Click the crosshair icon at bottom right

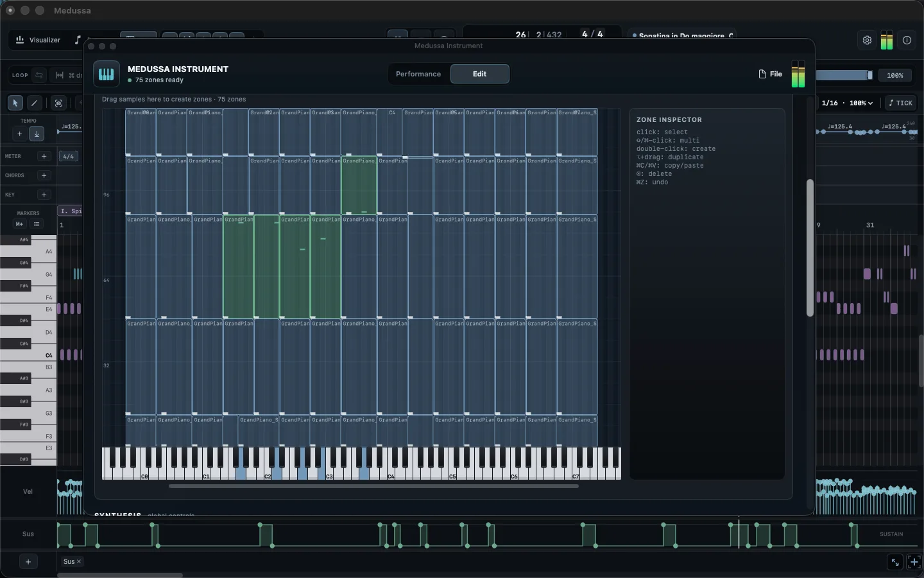pos(914,562)
